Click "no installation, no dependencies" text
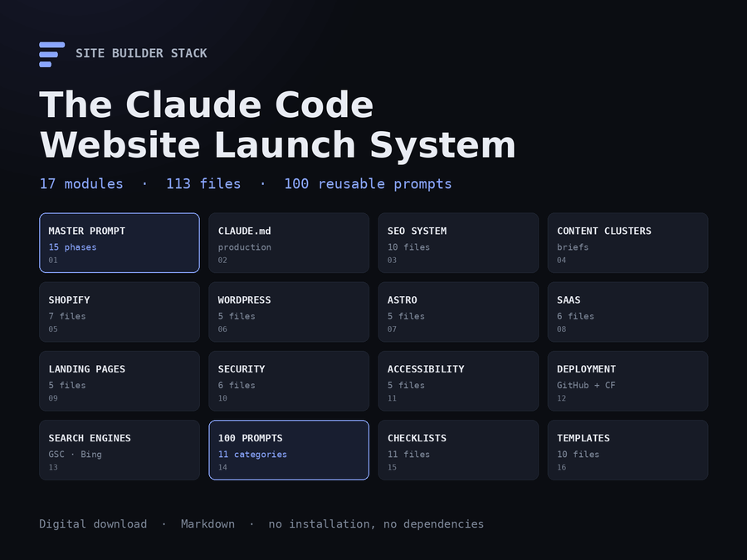 pos(376,523)
